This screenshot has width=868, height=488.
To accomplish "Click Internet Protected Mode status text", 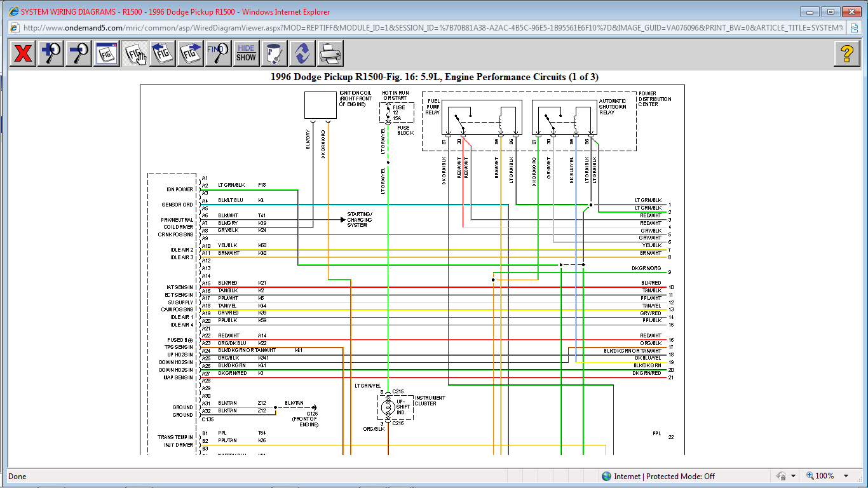I will pos(663,476).
